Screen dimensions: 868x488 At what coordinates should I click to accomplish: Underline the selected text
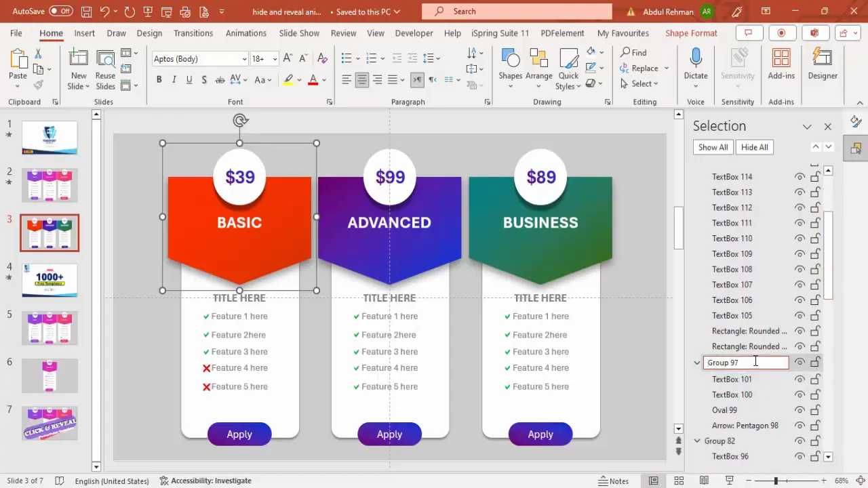click(x=189, y=80)
